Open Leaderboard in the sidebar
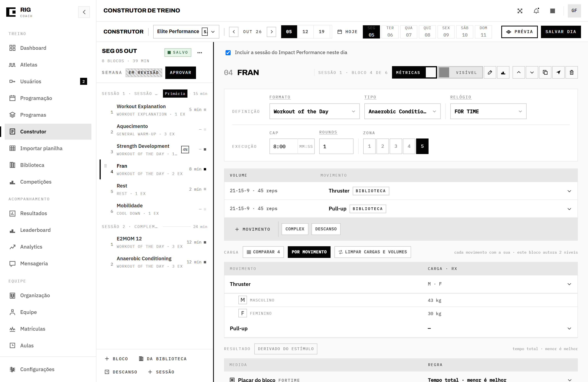588x382 pixels. tap(35, 230)
